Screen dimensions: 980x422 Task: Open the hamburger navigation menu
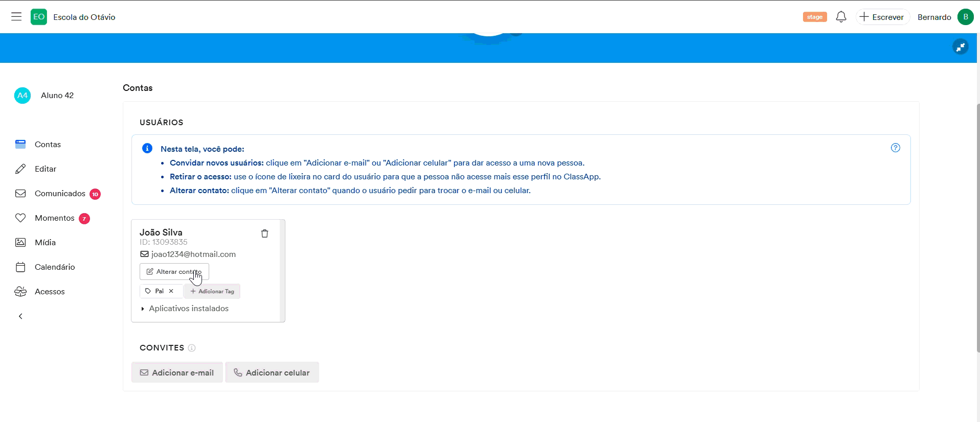click(x=16, y=17)
